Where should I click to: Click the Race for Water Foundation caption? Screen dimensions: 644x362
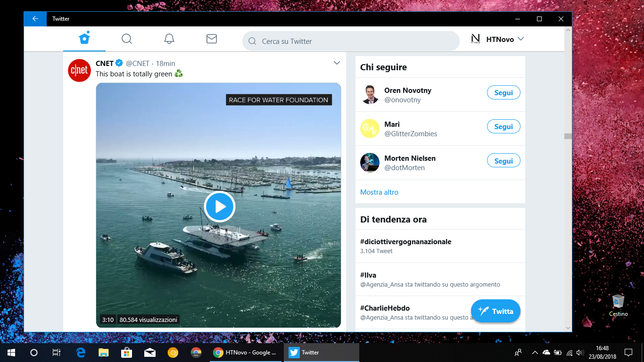click(279, 100)
